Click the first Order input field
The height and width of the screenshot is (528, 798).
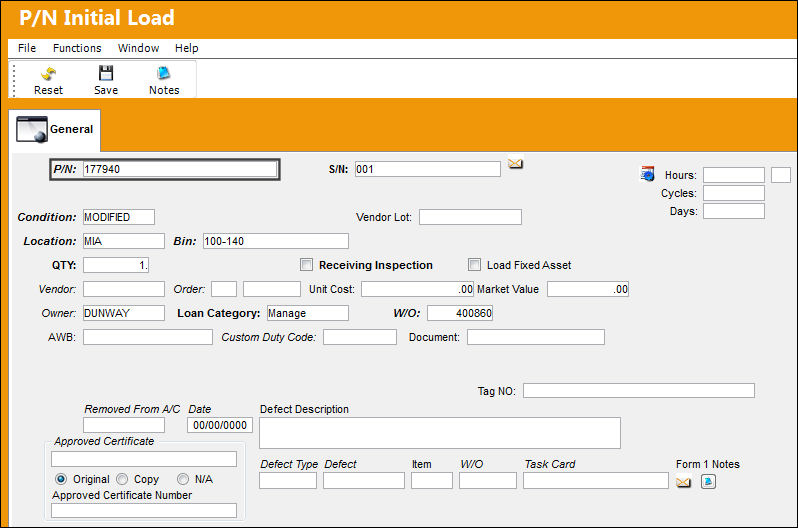point(224,289)
